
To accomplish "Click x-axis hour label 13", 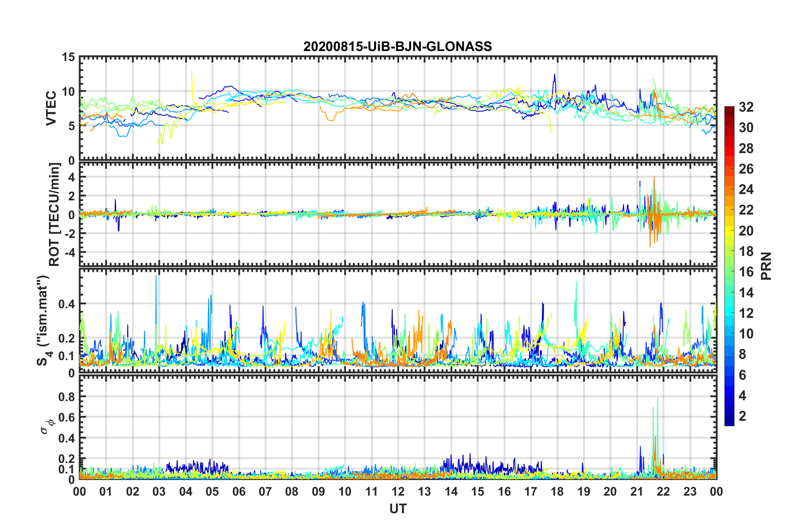I will [x=424, y=491].
